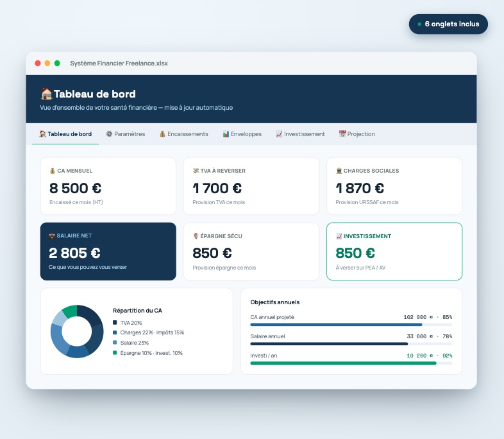Click 'Provision épargne ce mois' caption

(224, 268)
